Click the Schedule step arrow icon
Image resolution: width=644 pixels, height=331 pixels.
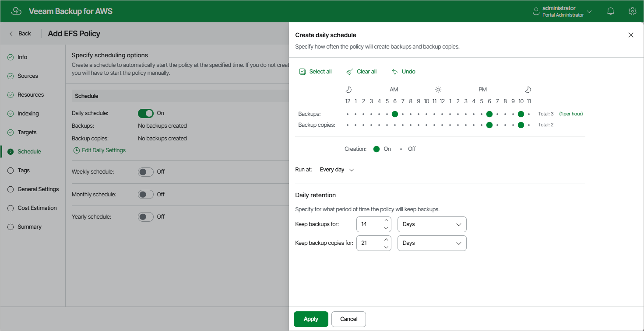pyautogui.click(x=11, y=152)
